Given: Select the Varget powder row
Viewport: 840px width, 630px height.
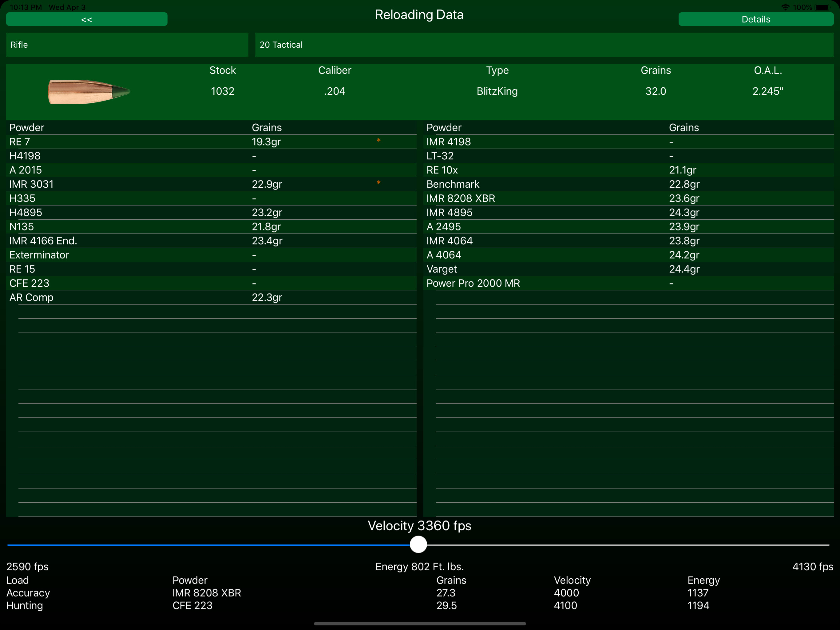Looking at the screenshot, I should coord(628,269).
